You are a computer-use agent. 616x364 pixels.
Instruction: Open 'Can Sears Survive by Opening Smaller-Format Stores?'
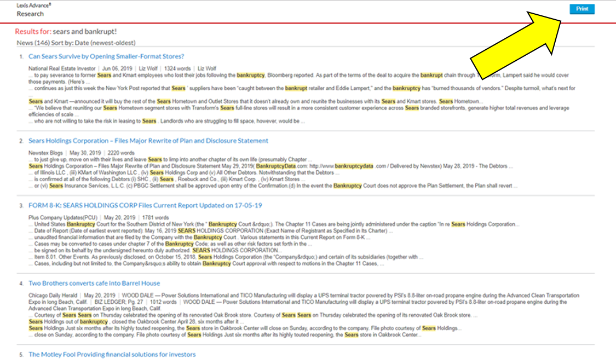(x=106, y=56)
